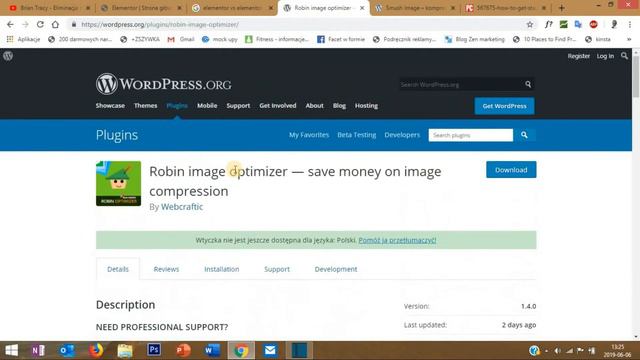The height and width of the screenshot is (360, 640).
Task: Open Hosting in the WordPress navigation
Action: click(366, 105)
